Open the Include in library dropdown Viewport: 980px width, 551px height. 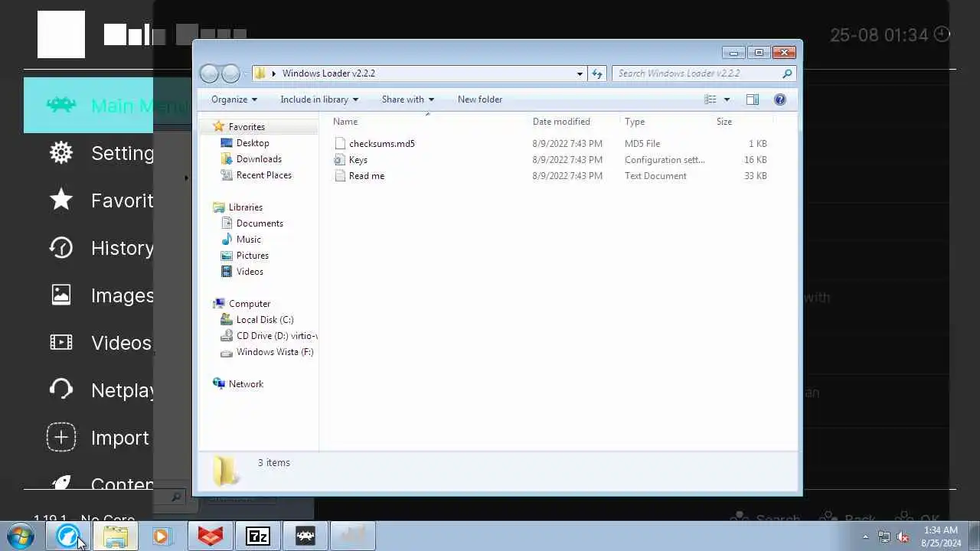(319, 99)
